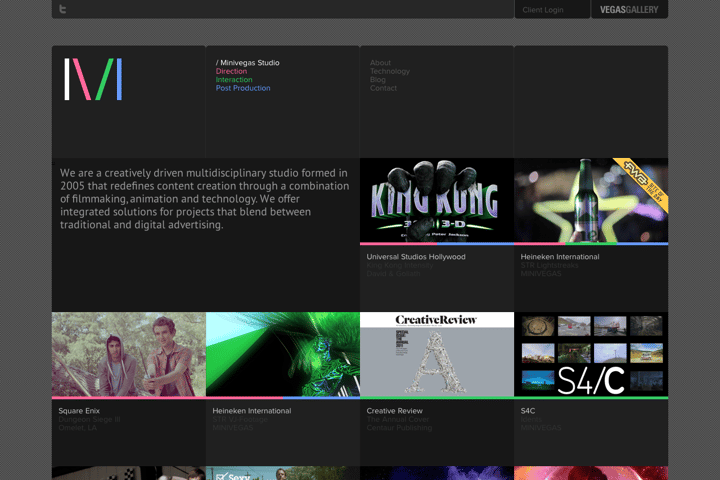Filter projects by Direction
The image size is (720, 480).
(x=231, y=71)
